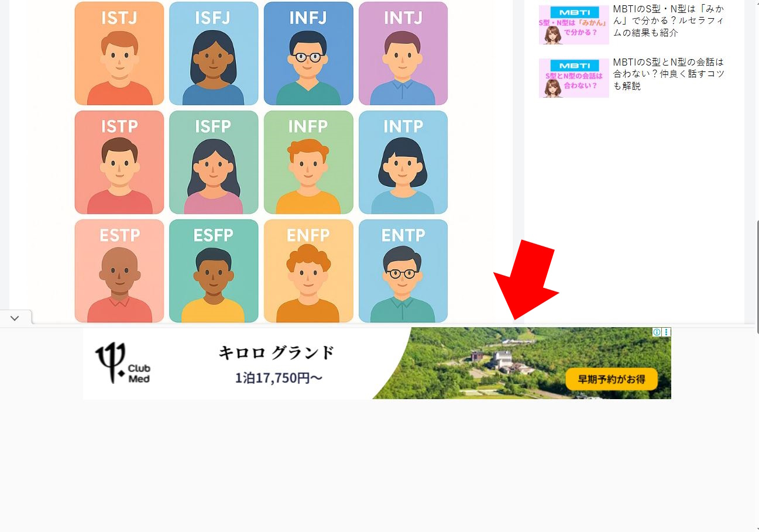Select the ISFP personality card

[214, 162]
